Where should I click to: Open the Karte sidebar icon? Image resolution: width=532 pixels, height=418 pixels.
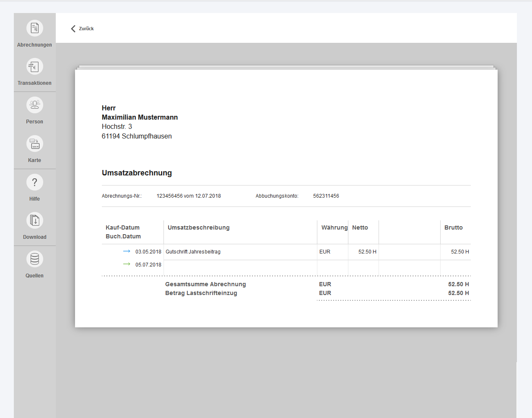pos(35,144)
